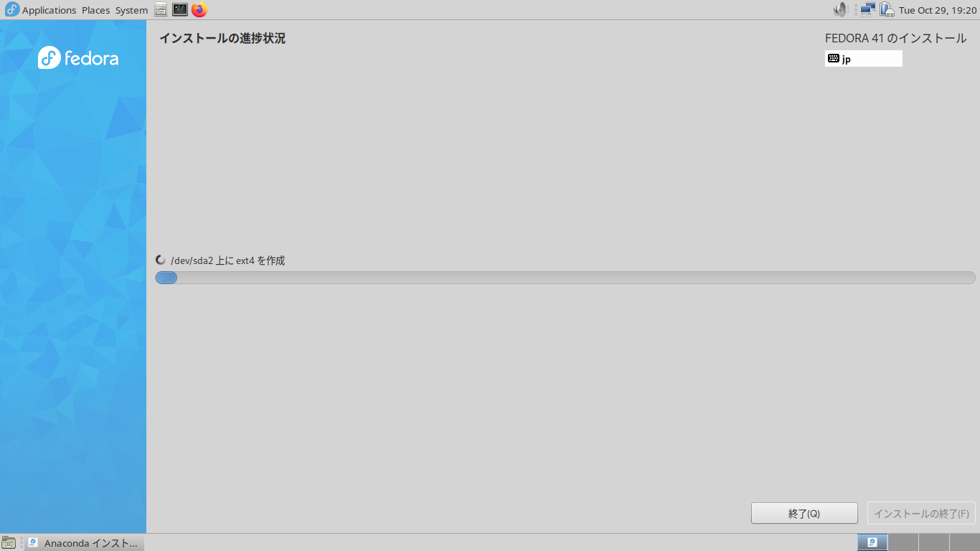Launch the terminal from the top panel
This screenshot has width=980, height=551.
[180, 9]
